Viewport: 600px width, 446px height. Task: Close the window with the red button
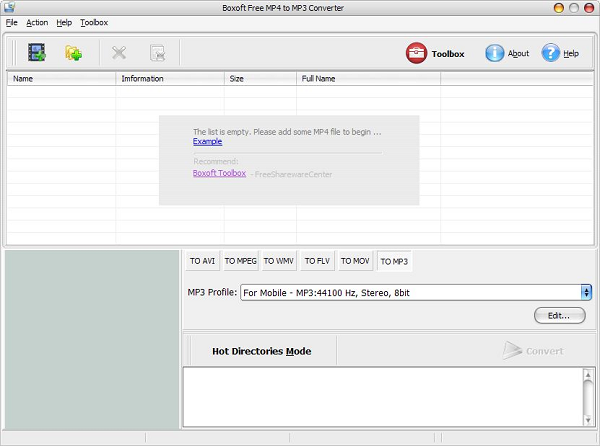pos(589,8)
